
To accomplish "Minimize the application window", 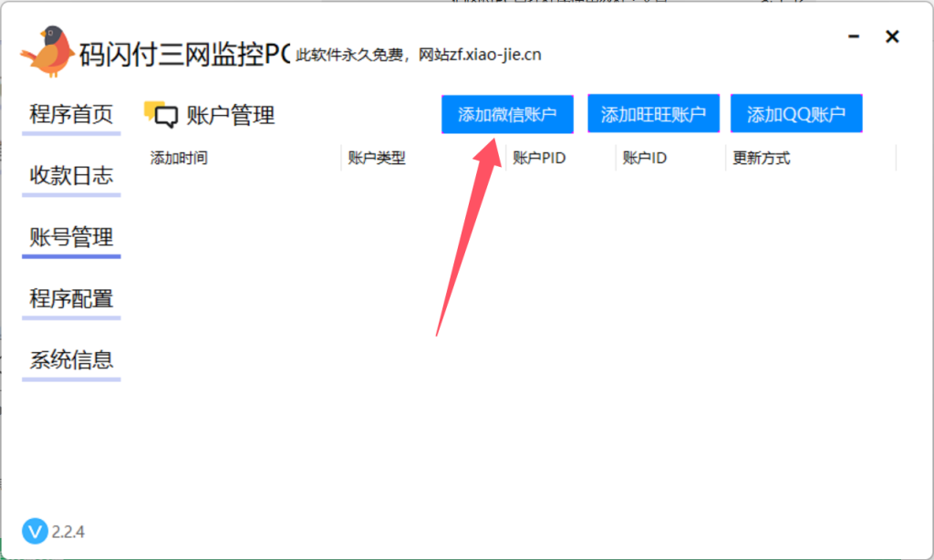I will pyautogui.click(x=854, y=36).
